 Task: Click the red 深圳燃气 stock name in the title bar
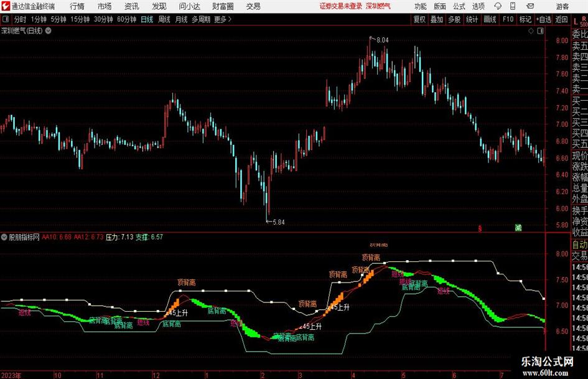378,6
